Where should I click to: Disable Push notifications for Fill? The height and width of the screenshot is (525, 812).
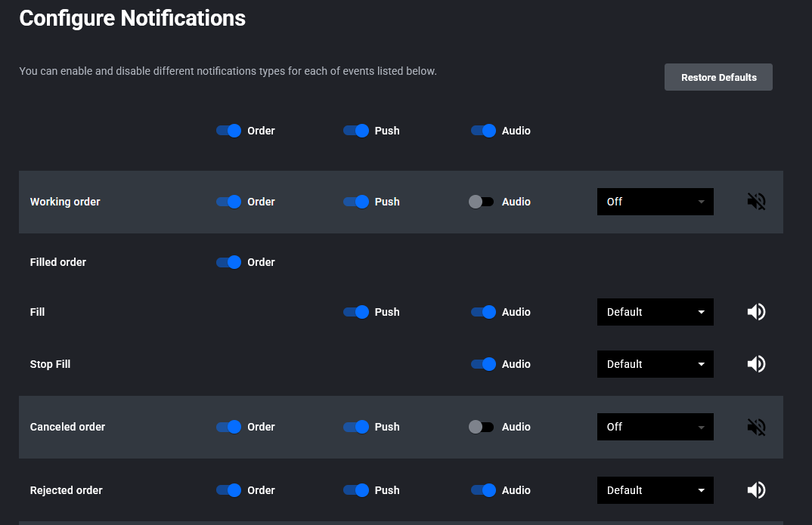point(356,312)
